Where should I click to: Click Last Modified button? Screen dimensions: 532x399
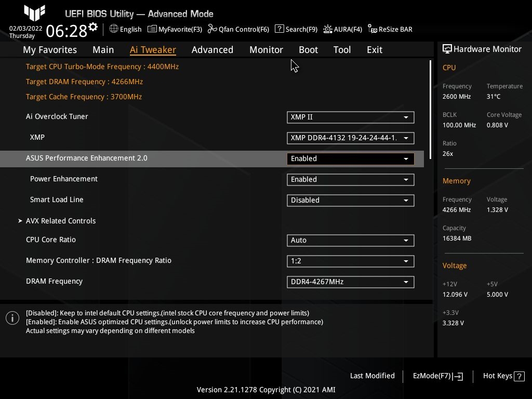pos(372,376)
